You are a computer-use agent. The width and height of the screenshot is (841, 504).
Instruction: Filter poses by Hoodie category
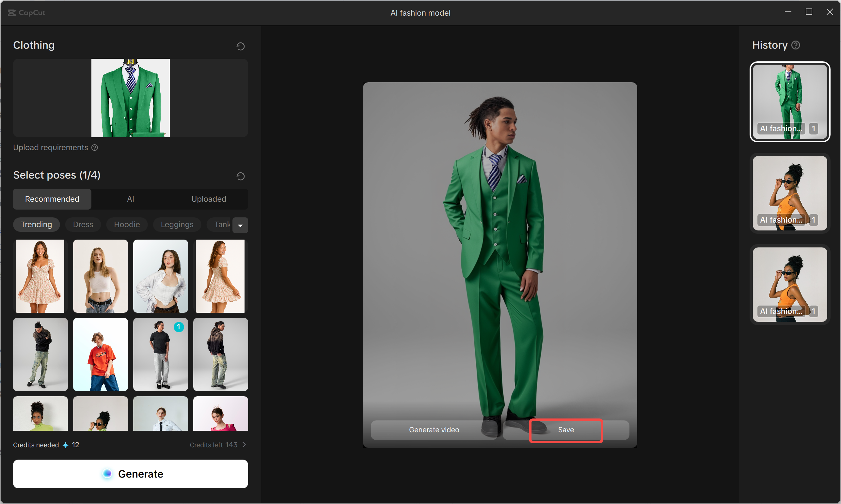pyautogui.click(x=127, y=225)
